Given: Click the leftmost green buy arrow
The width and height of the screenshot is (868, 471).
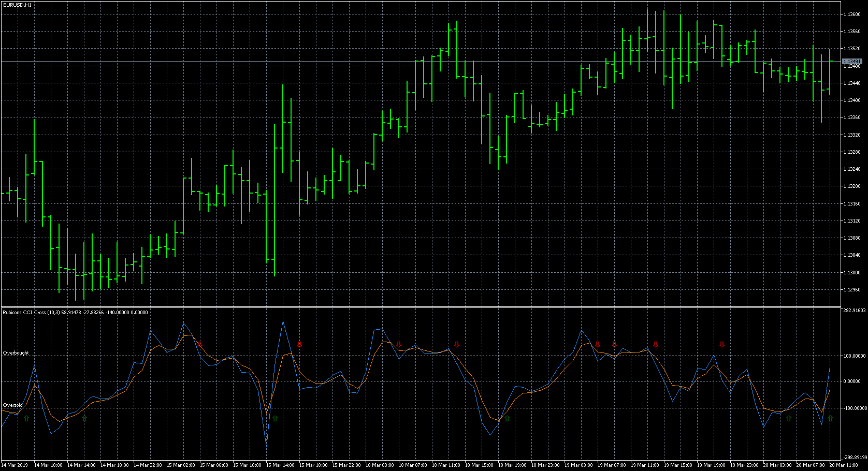Looking at the screenshot, I should [x=26, y=418].
